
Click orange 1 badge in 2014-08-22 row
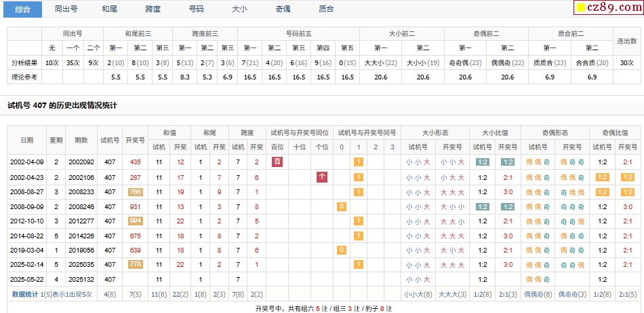(x=359, y=236)
